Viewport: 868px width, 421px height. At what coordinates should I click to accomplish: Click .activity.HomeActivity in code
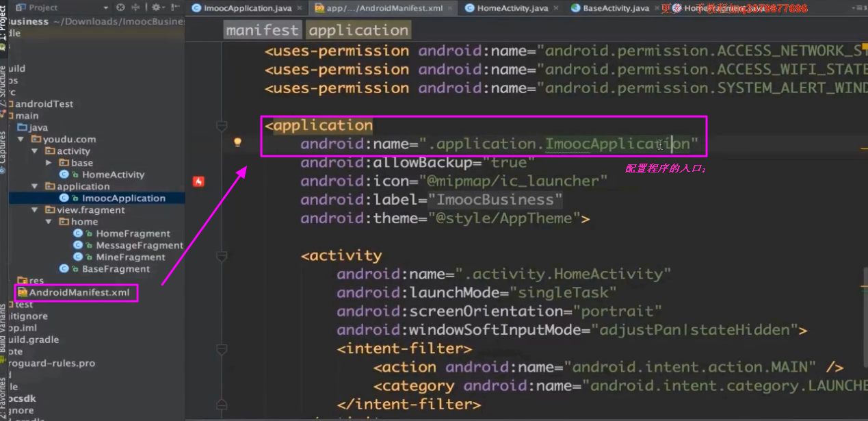(x=563, y=274)
